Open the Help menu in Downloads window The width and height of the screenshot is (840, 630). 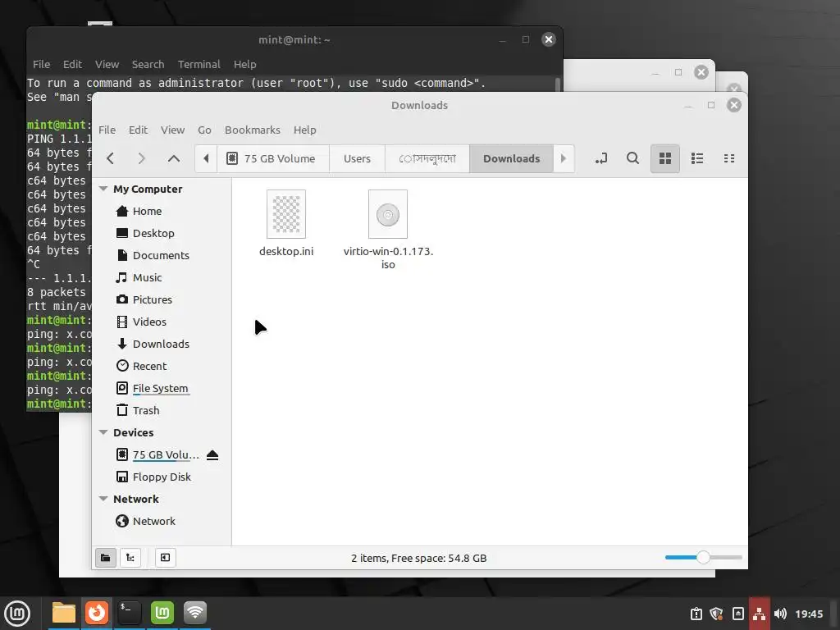coord(305,130)
